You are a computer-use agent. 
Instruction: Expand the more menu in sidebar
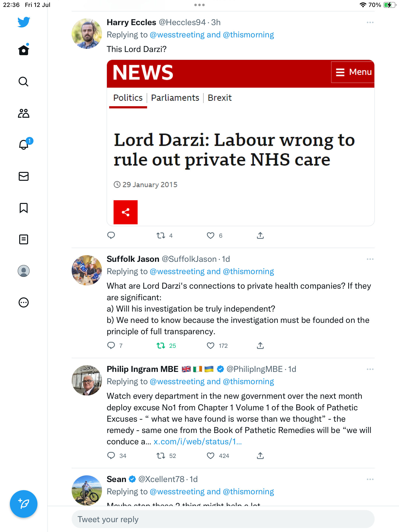coord(24,302)
